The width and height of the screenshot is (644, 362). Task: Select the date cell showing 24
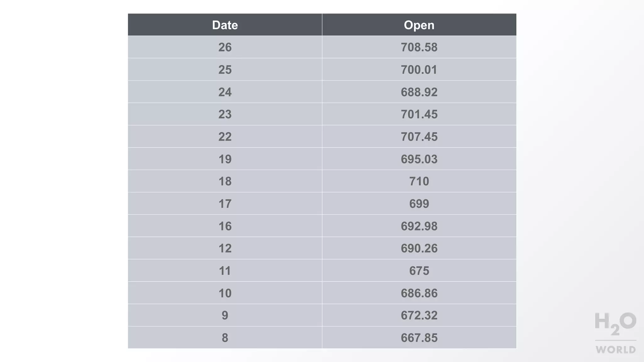tap(225, 92)
